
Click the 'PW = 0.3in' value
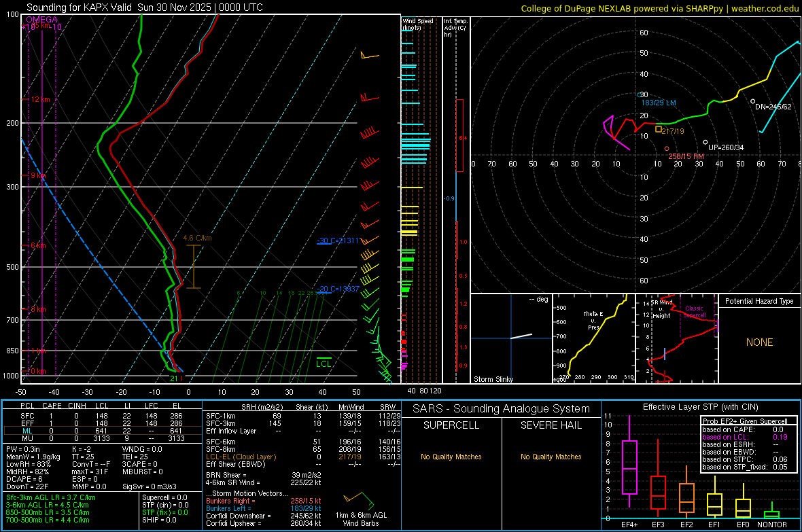pyautogui.click(x=23, y=449)
